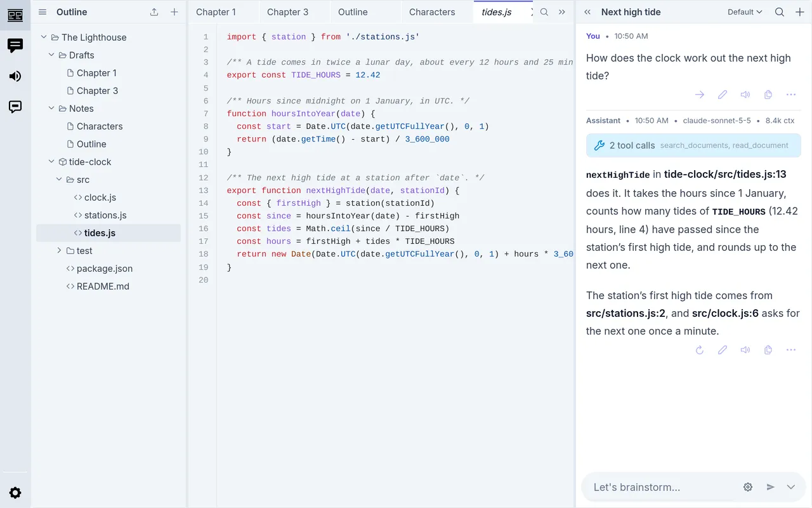This screenshot has height=508, width=812.
Task: Click the hamburger menu beside Outline title
Action: coord(43,12)
